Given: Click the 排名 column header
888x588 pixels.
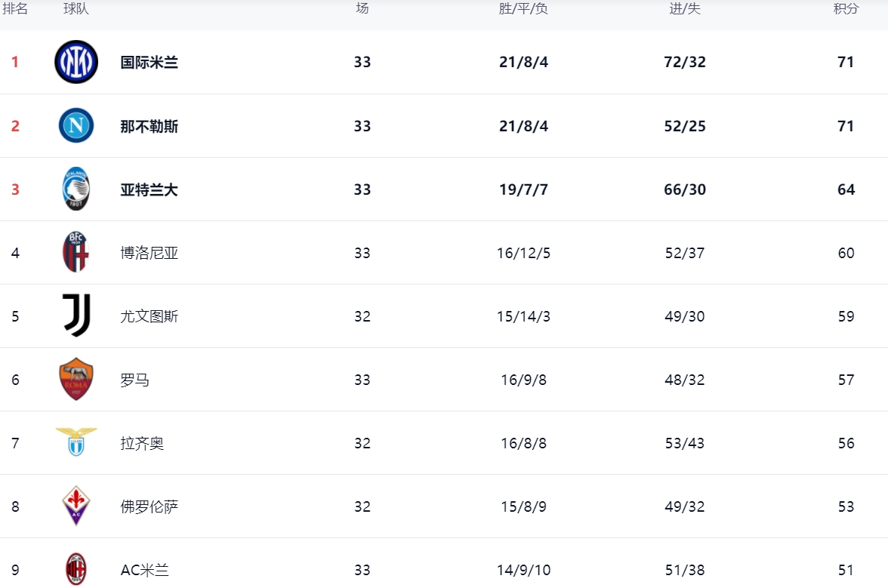Looking at the screenshot, I should tap(15, 9).
